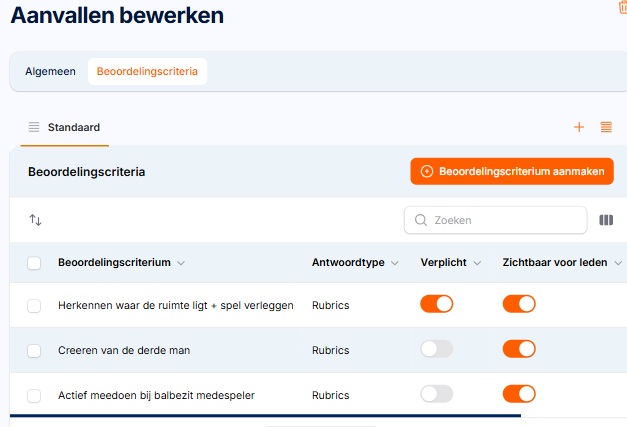Image resolution: width=627 pixels, height=427 pixels.
Task: Open the Antwoordtype column chevron
Action: [395, 263]
